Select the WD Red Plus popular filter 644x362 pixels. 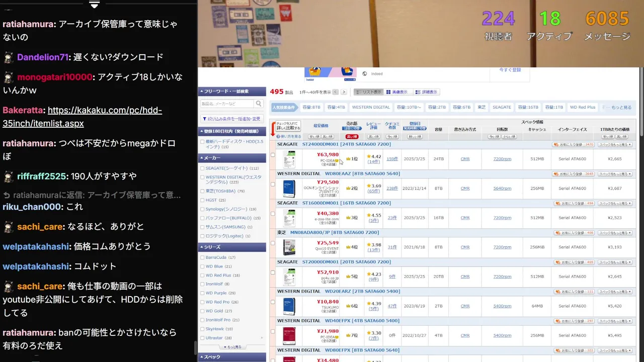click(582, 107)
